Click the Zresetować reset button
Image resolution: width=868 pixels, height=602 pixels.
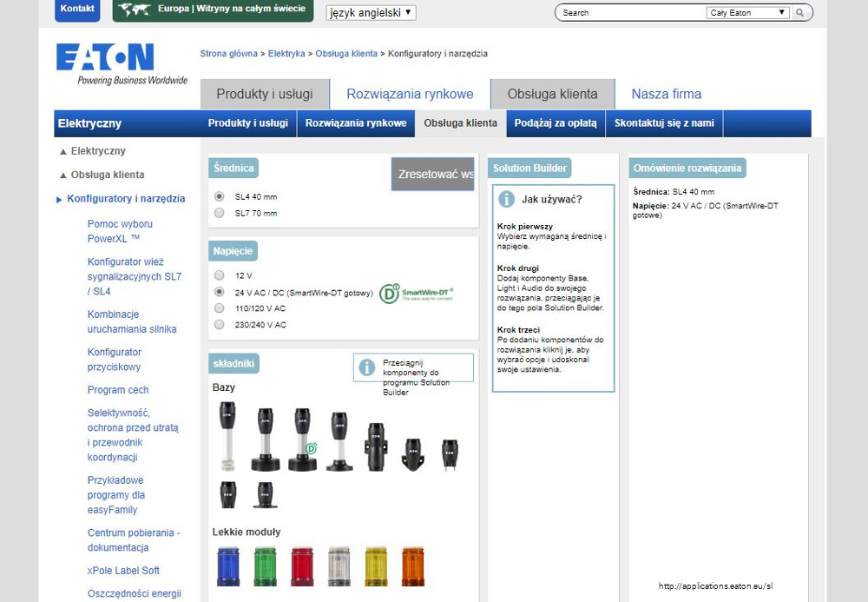point(433,174)
